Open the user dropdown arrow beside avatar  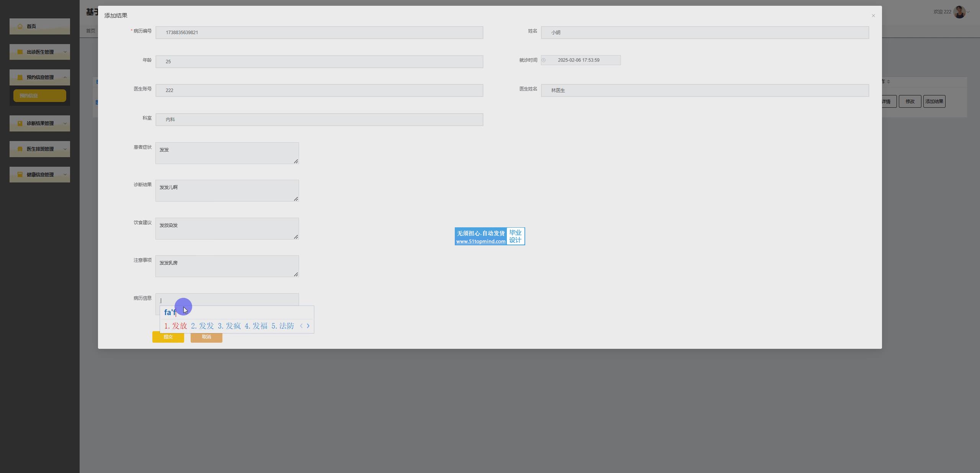968,12
